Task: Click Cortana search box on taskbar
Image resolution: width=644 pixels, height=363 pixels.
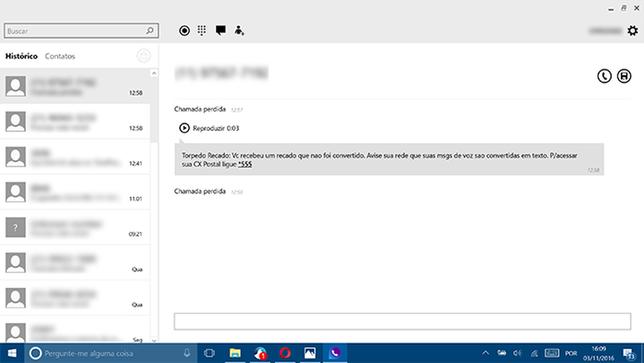Action: pyautogui.click(x=111, y=353)
